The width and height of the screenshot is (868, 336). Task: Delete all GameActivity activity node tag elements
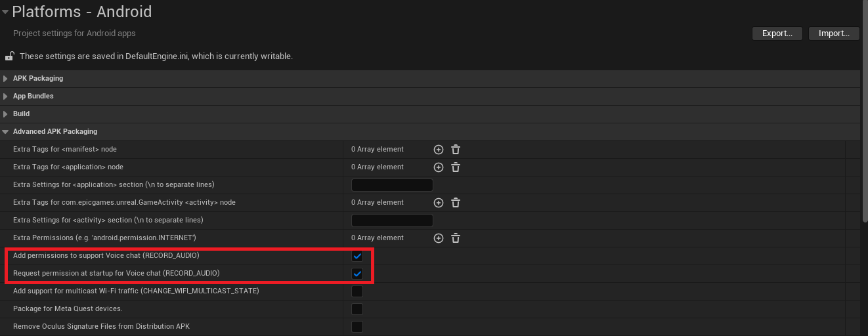[456, 203]
